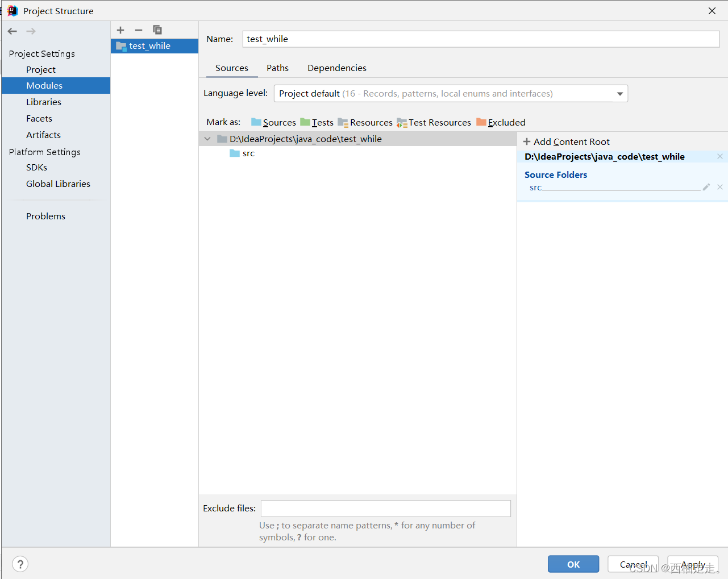Close the Project Structure dialog

(x=712, y=11)
